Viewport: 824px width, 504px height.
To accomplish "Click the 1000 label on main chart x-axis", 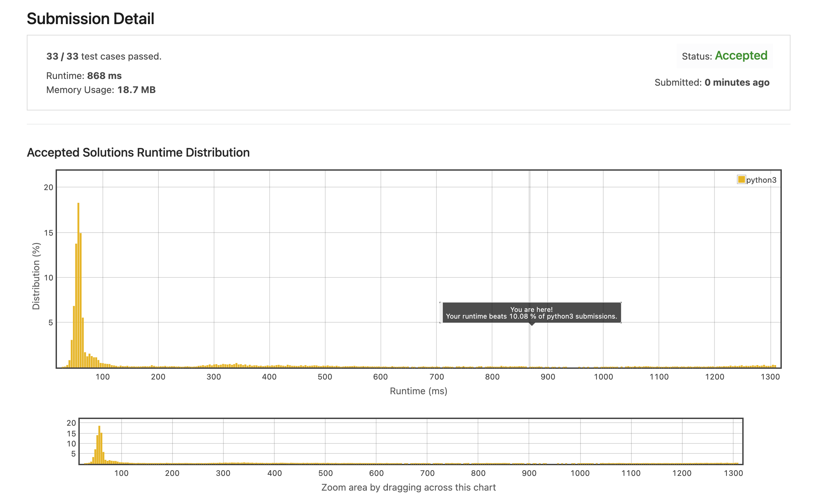I will (x=603, y=377).
